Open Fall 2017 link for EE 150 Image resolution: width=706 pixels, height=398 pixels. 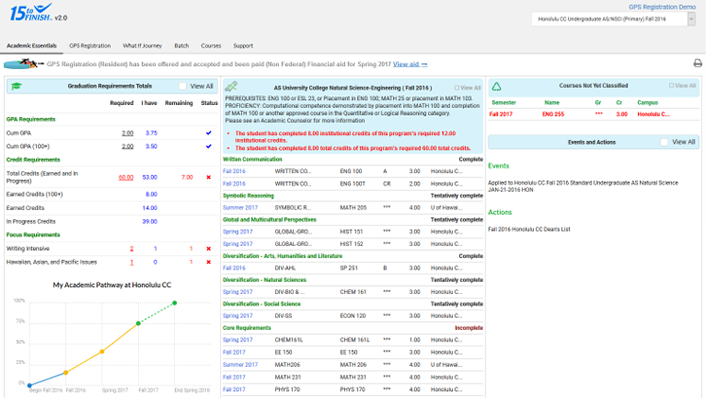pyautogui.click(x=234, y=352)
